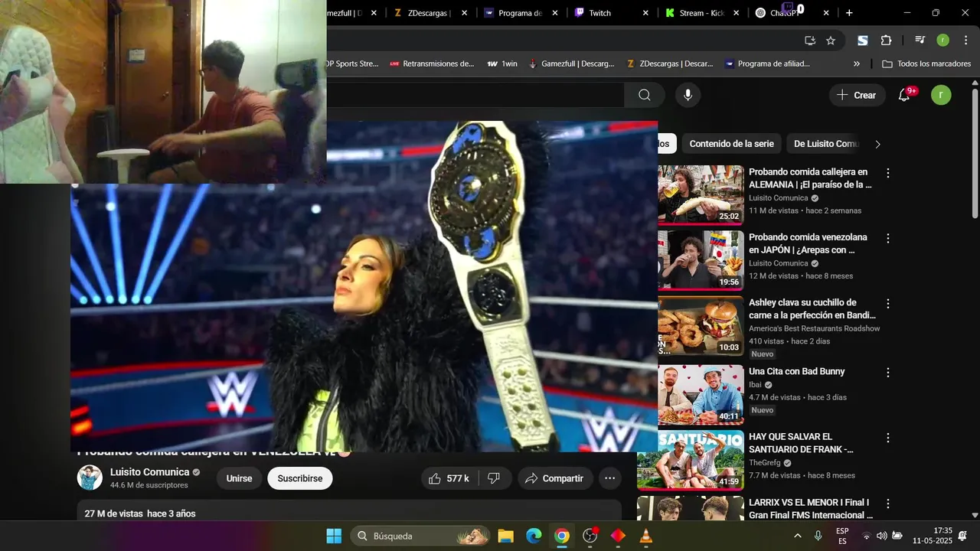Switch to the ZDescargas tab

(429, 13)
